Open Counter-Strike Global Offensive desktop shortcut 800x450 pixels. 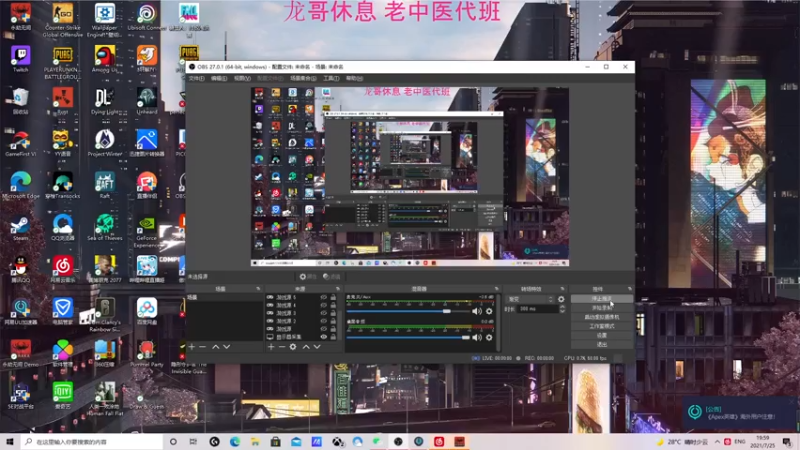63,20
